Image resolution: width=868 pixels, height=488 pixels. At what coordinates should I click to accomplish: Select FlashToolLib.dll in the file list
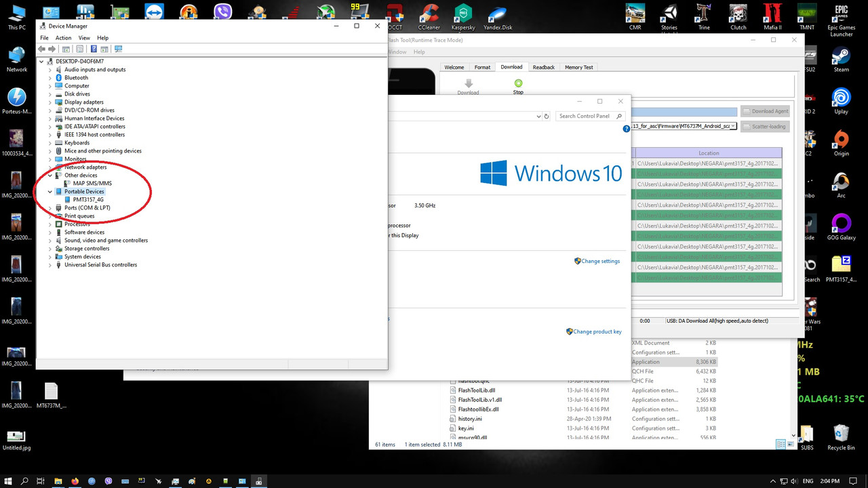pyautogui.click(x=477, y=390)
